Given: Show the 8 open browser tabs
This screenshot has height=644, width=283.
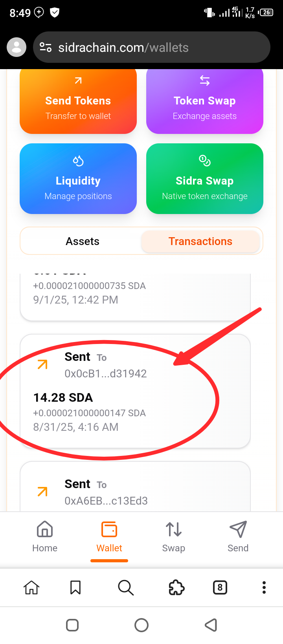Looking at the screenshot, I should pyautogui.click(x=220, y=588).
